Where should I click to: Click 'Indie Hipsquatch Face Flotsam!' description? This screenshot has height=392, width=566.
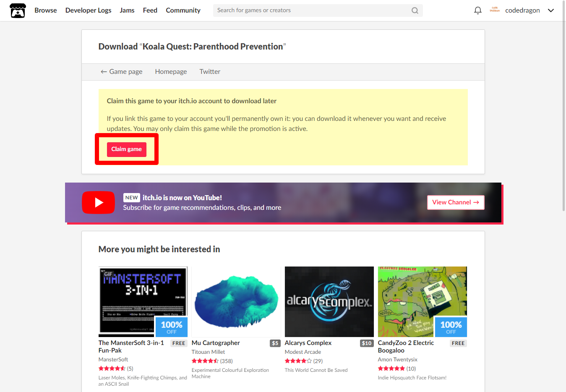(x=412, y=378)
